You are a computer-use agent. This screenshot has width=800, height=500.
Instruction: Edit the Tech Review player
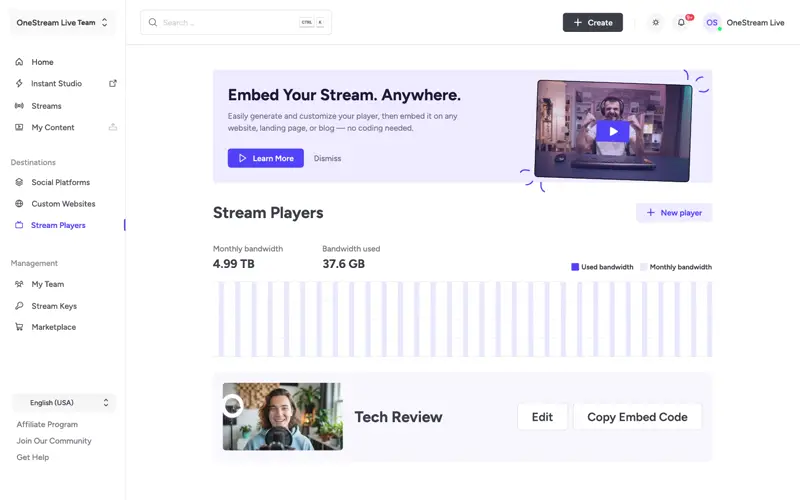click(x=542, y=417)
